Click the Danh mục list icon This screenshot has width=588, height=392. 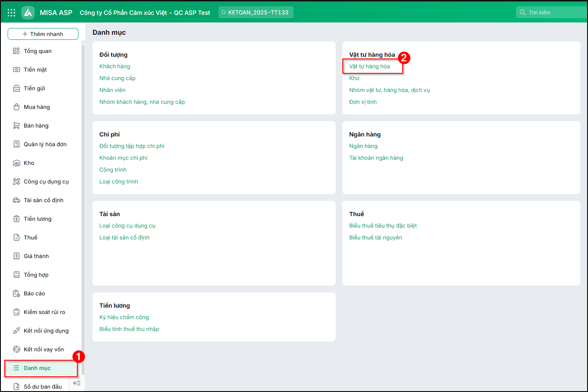[x=16, y=368]
